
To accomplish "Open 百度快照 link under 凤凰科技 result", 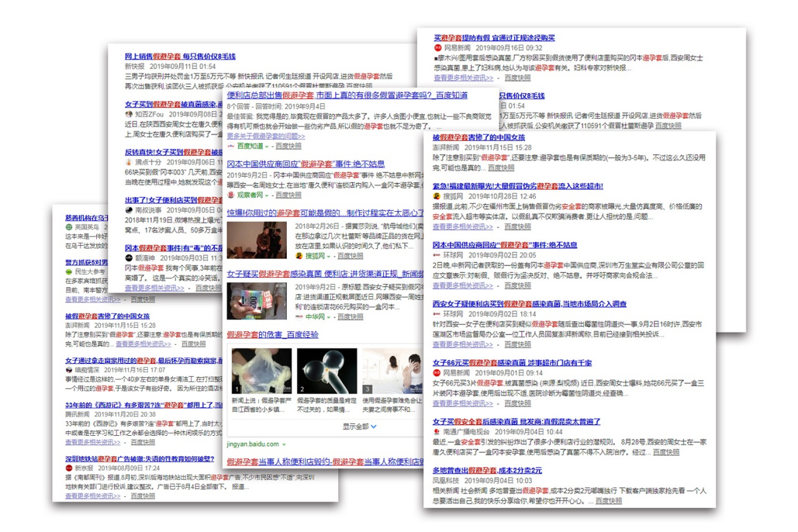I will coord(608,501).
